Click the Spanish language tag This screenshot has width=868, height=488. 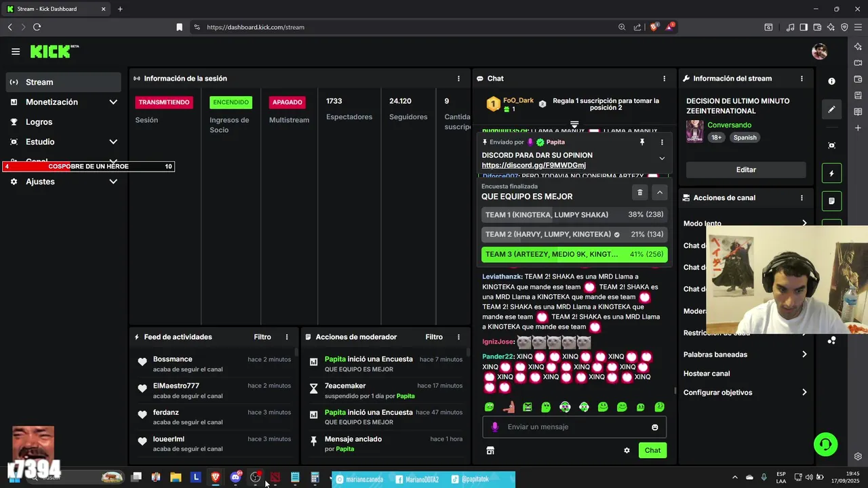tap(745, 138)
